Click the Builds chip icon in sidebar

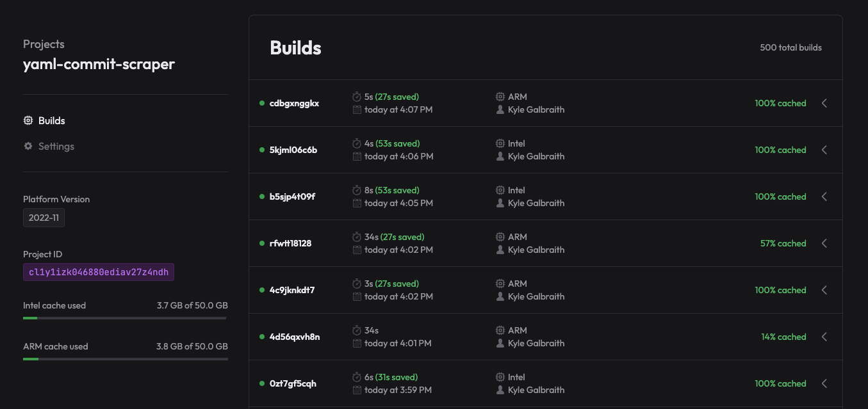click(x=28, y=120)
